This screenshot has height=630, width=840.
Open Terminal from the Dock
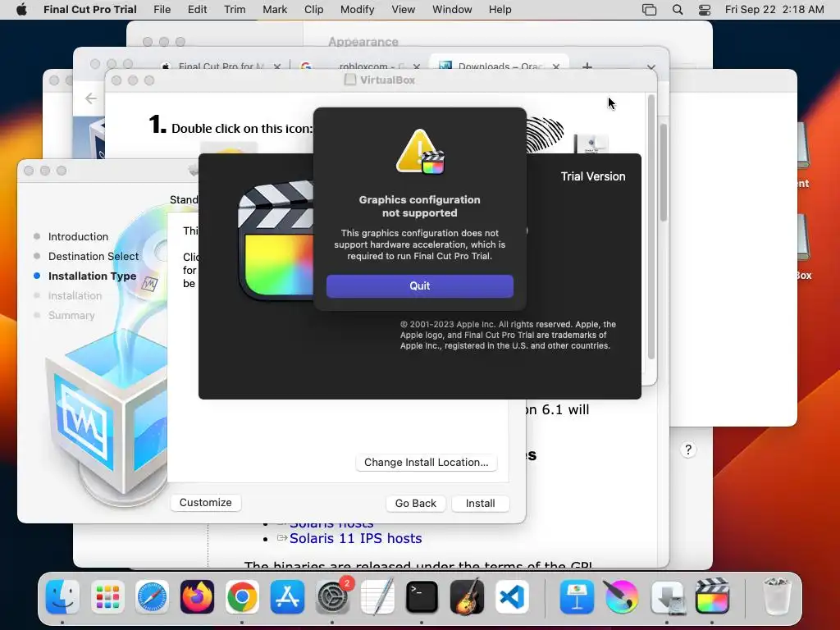coord(422,597)
